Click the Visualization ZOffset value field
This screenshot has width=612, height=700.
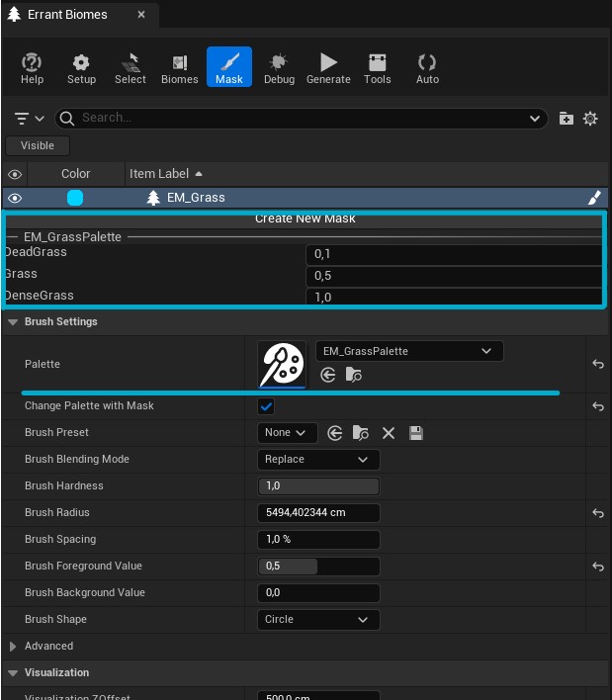point(318,695)
